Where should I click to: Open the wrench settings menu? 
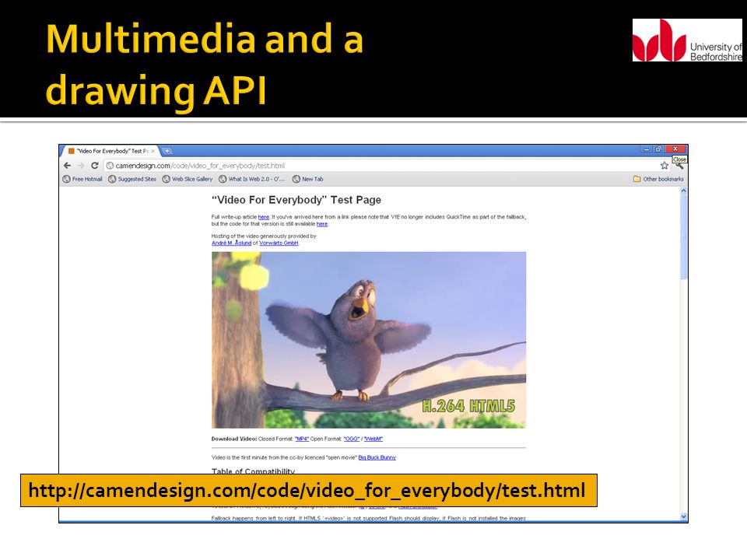[680, 166]
